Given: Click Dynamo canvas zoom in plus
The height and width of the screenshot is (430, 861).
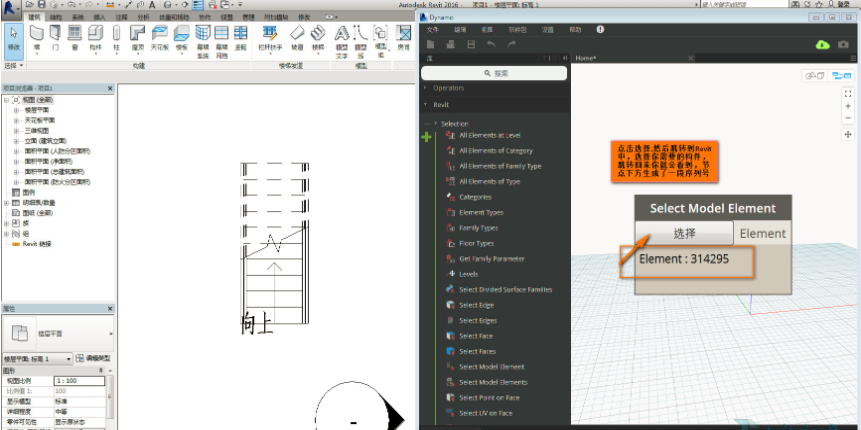Looking at the screenshot, I should 848,106.
